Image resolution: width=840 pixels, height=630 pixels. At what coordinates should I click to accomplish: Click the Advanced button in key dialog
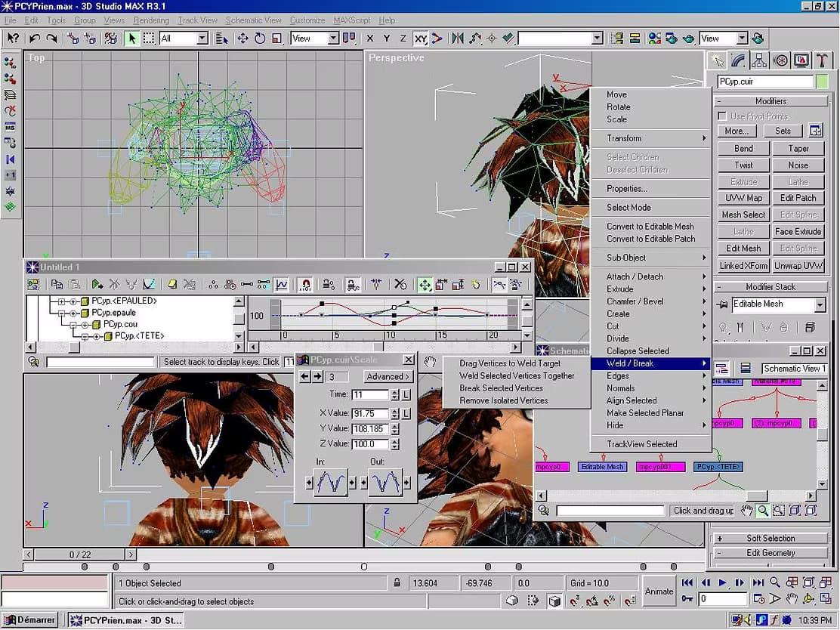point(388,377)
